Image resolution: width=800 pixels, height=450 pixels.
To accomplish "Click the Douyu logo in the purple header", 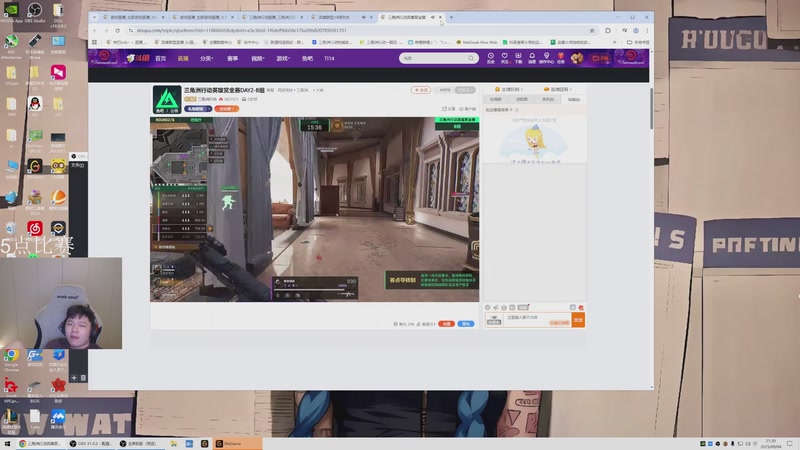I will click(x=138, y=58).
